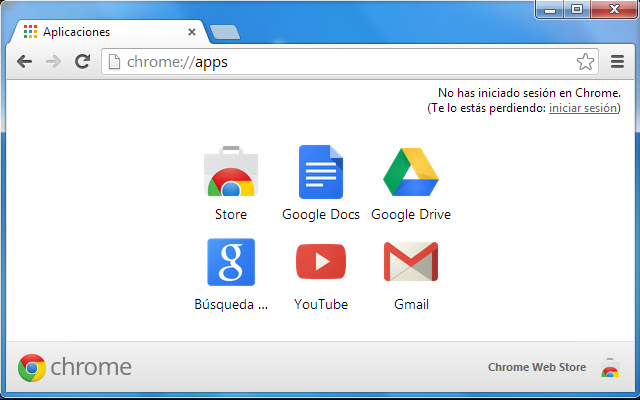640x400 pixels.
Task: Click the small Web Store bag icon in footer
Action: point(610,367)
